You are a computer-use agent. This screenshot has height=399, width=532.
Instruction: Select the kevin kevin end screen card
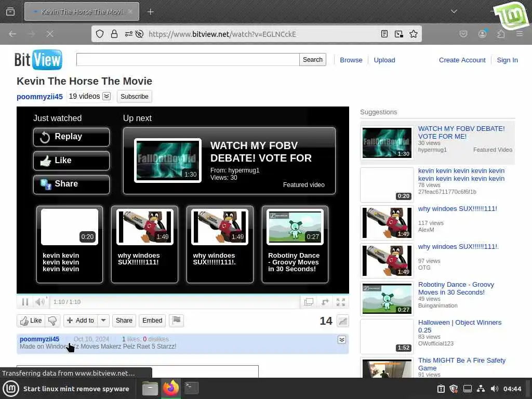tap(70, 244)
